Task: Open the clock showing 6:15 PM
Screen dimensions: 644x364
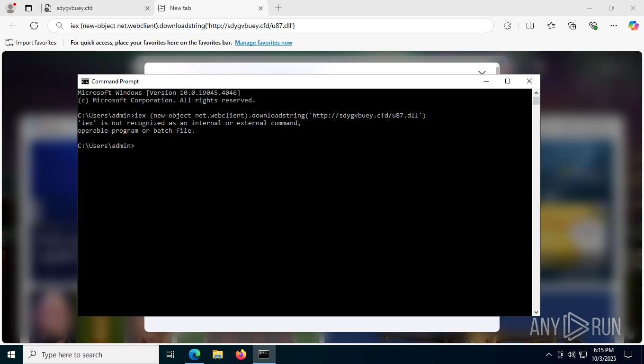Action: [x=603, y=355]
